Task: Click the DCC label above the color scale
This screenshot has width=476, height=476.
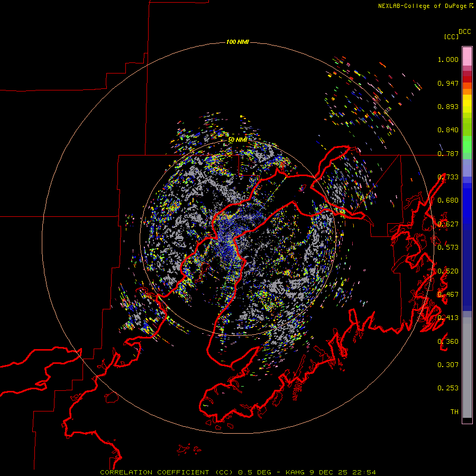Action: tap(464, 32)
